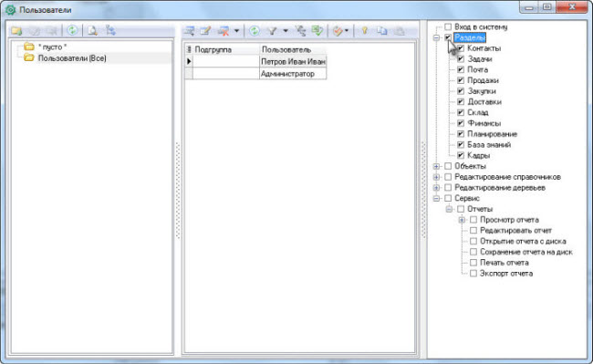This screenshot has height=364, width=593.
Task: Click the filter funnel icon
Action: tap(272, 31)
